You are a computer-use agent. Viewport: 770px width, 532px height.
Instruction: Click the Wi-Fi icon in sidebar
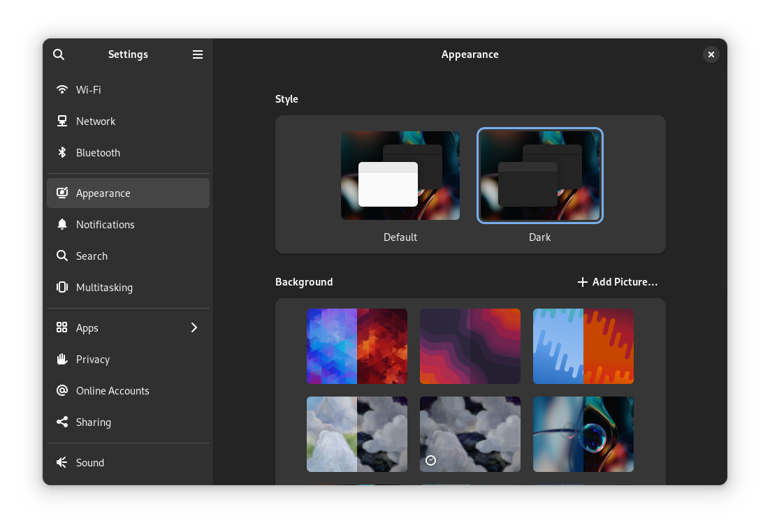[x=62, y=89]
